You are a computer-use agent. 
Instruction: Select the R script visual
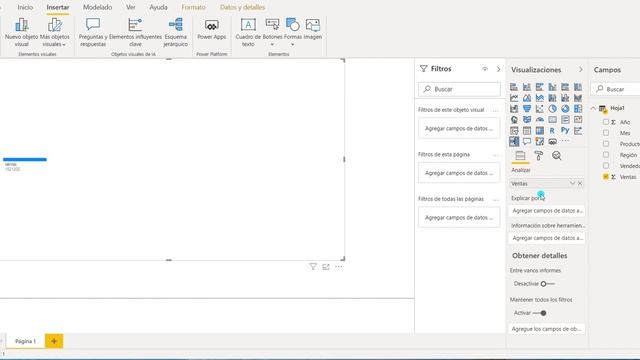coord(552,131)
